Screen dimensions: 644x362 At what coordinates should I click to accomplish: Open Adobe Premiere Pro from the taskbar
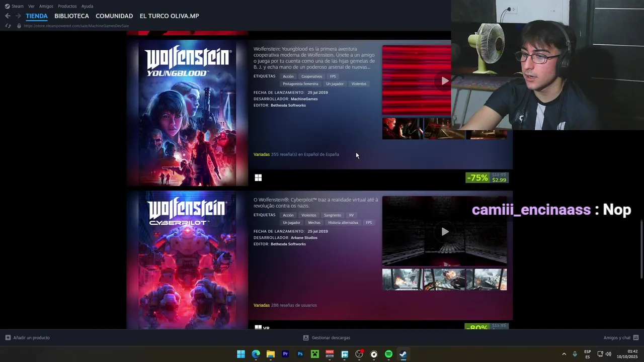[285, 354]
